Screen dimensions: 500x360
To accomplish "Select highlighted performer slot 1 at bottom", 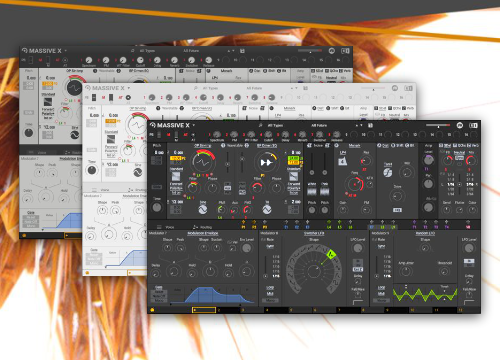I will pos(204,310).
